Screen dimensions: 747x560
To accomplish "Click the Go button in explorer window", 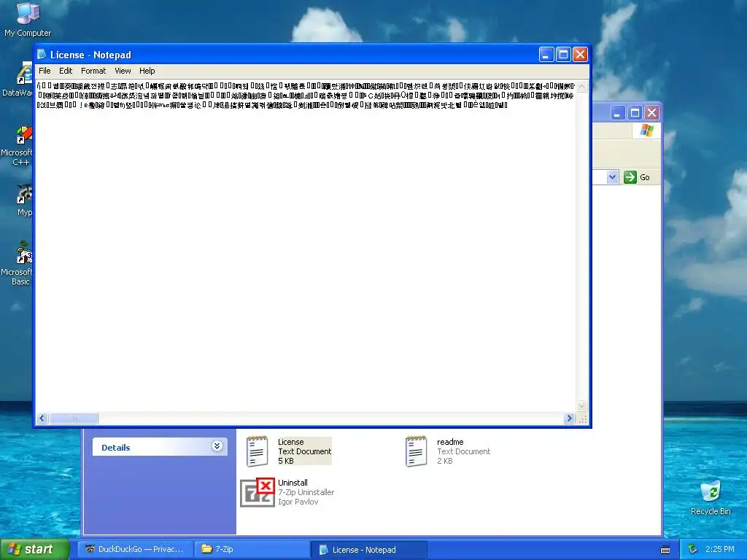I will pos(637,177).
